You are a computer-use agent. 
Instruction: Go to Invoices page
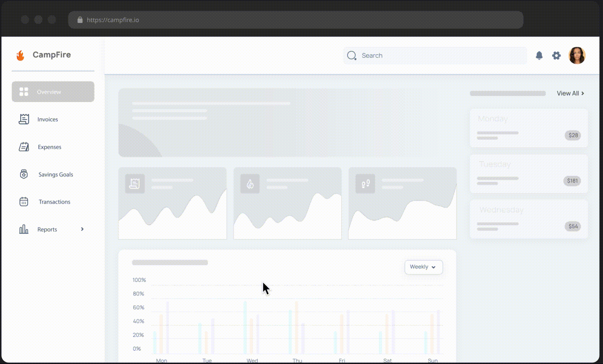pos(48,119)
